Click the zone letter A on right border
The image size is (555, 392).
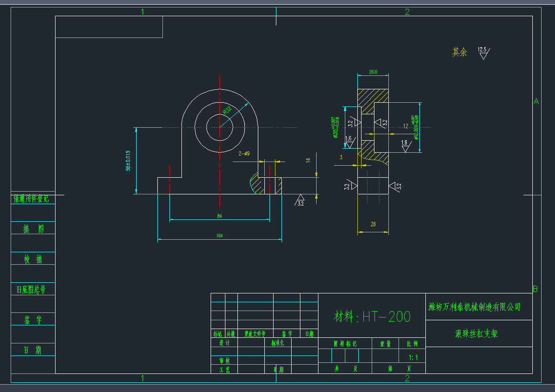coord(536,101)
